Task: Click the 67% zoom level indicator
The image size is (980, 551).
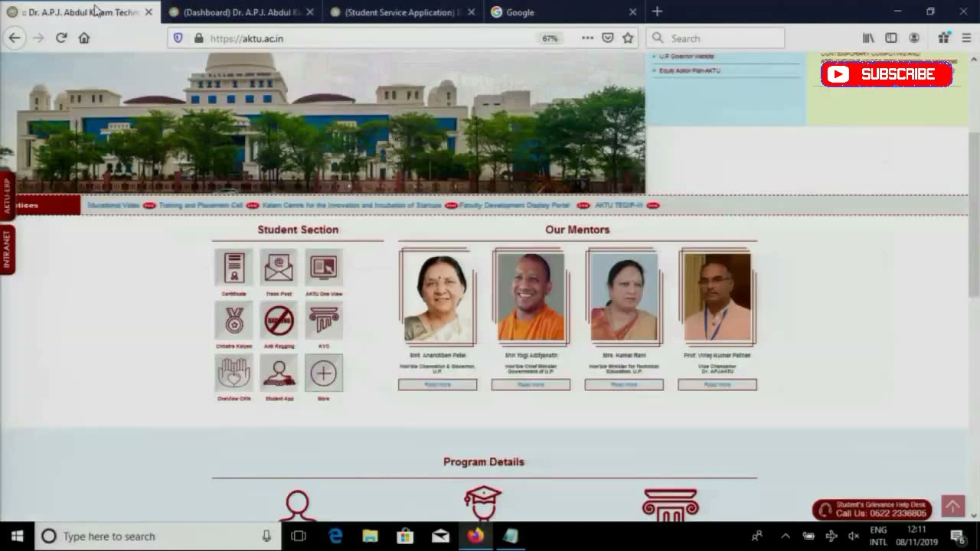Action: tap(550, 38)
